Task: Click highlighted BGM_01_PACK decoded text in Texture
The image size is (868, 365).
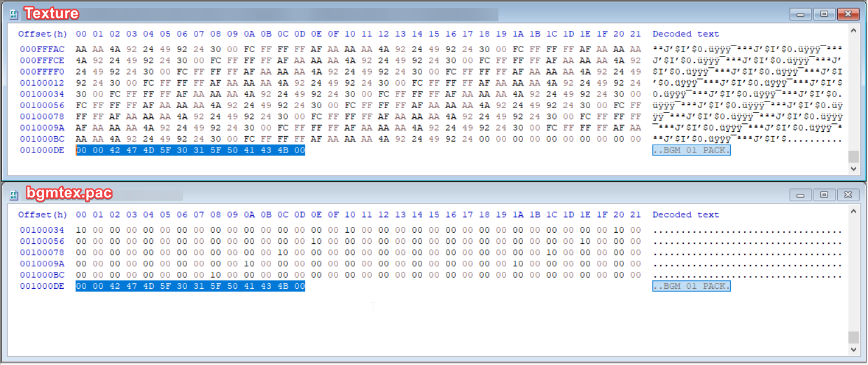Action: coord(692,150)
